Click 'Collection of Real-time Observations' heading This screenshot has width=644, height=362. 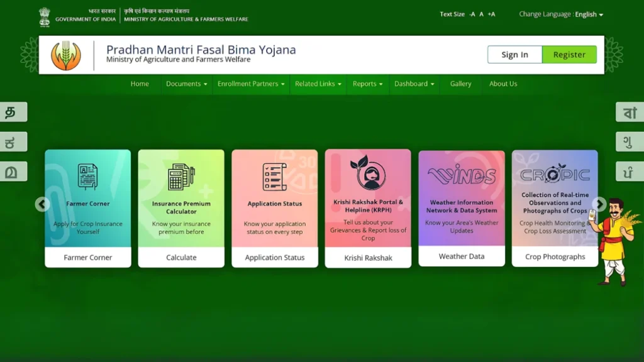coord(555,203)
